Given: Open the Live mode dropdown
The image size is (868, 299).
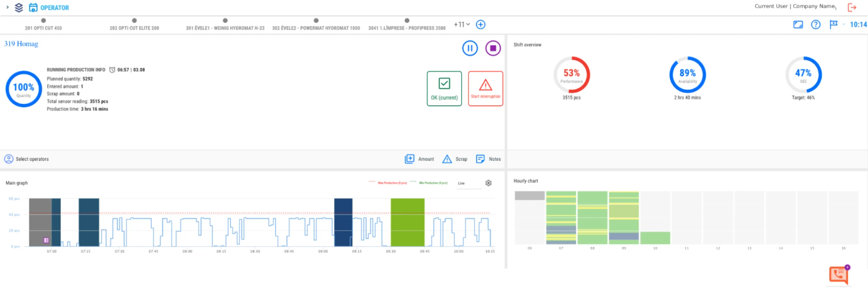Looking at the screenshot, I should tap(468, 183).
